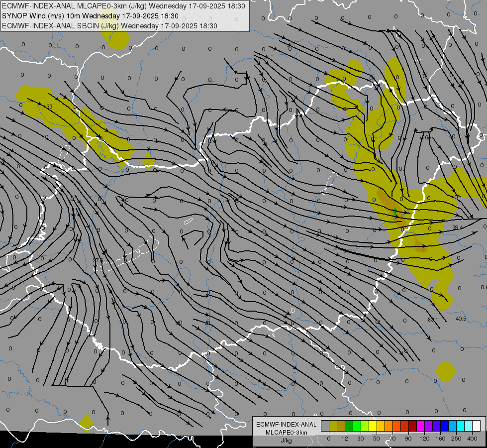Click the white swatch ending the legend

[476, 426]
